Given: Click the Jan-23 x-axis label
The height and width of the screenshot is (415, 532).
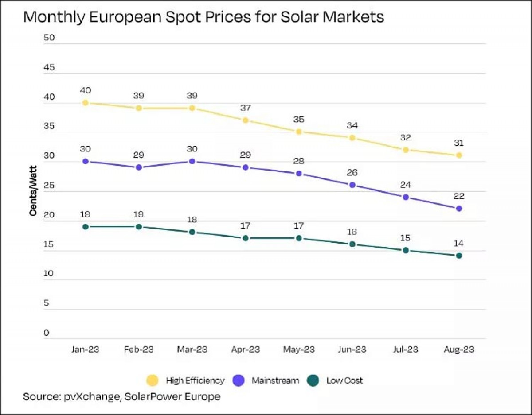Looking at the screenshot, I should pos(86,349).
